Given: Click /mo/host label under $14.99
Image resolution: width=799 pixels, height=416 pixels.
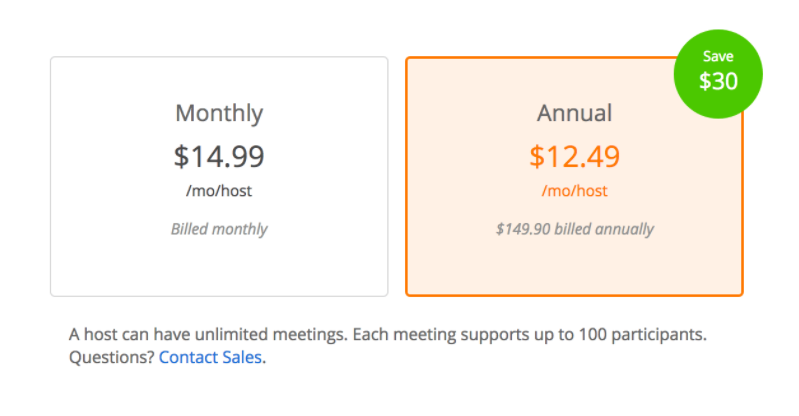Looking at the screenshot, I should click(x=219, y=190).
